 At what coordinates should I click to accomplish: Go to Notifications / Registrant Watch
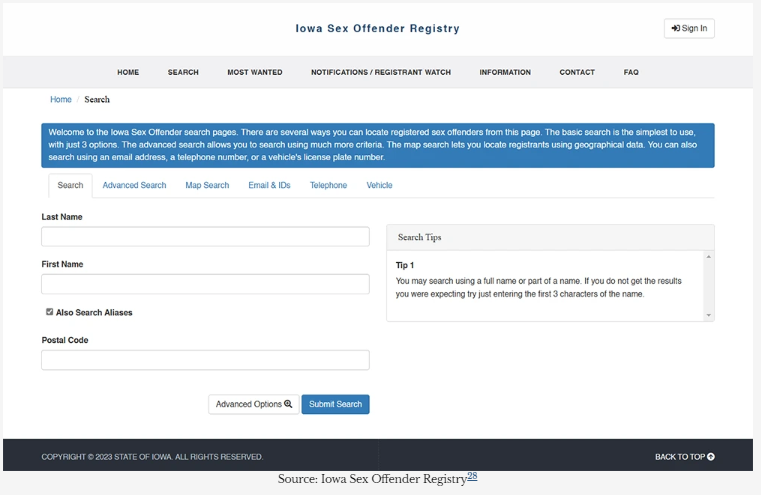coord(380,72)
